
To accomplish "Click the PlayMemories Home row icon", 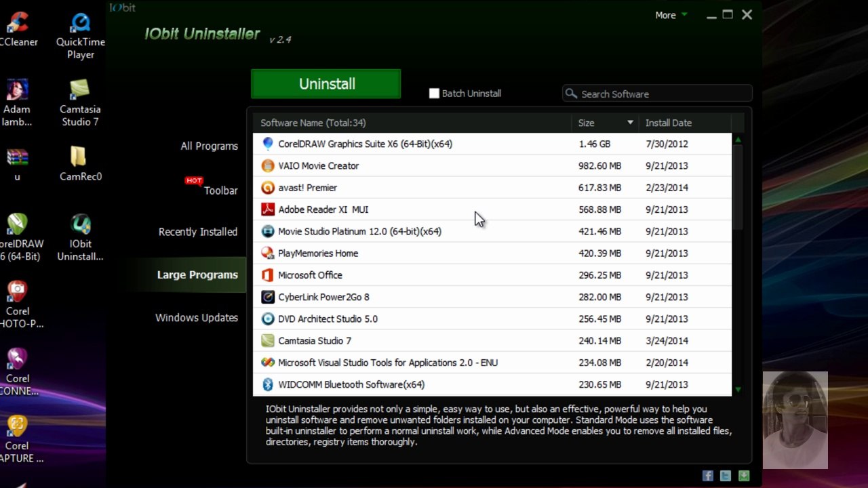I will coord(268,253).
